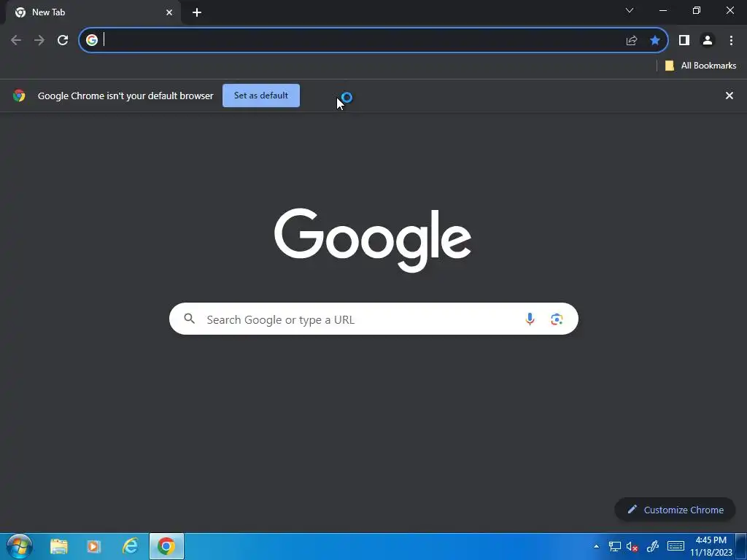
Task: Set Chrome as default browser
Action: pyautogui.click(x=261, y=96)
